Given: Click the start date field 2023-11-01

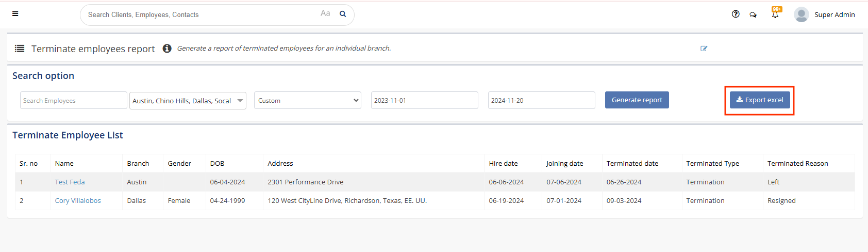Looking at the screenshot, I should [x=424, y=101].
